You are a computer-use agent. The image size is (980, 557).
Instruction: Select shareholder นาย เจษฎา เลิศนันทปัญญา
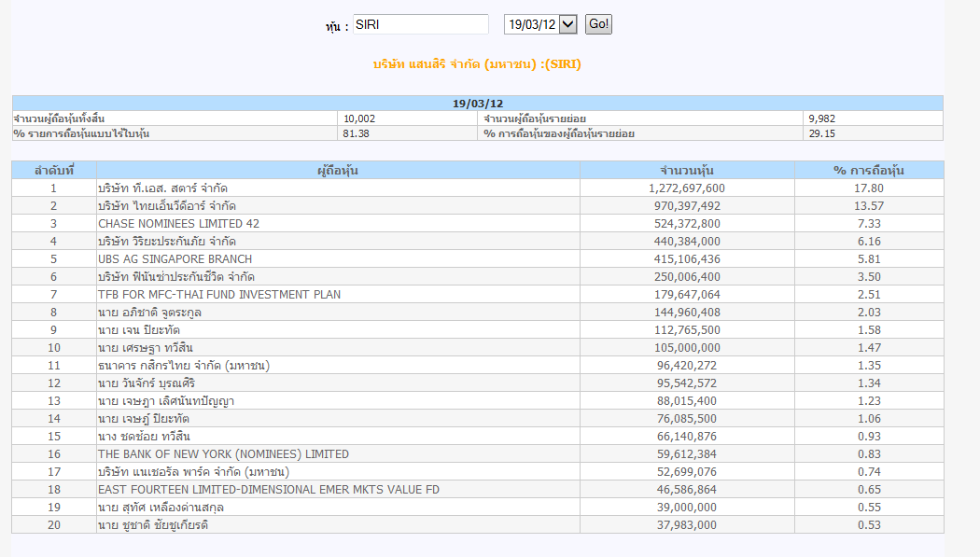tap(166, 401)
